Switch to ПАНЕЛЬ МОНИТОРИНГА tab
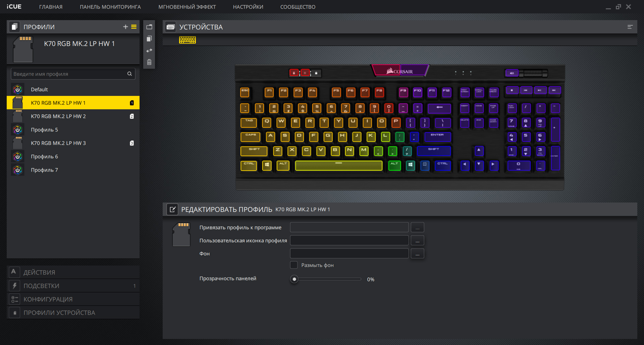Image resolution: width=644 pixels, height=345 pixels. (x=110, y=7)
